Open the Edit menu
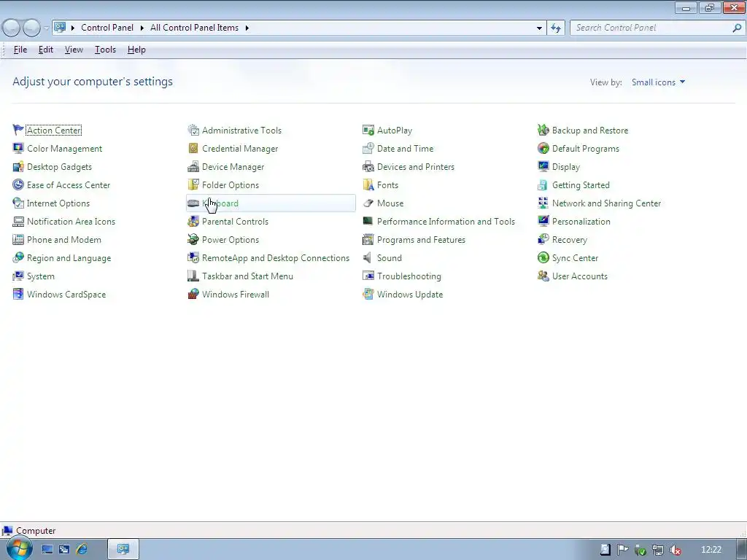 (x=46, y=50)
